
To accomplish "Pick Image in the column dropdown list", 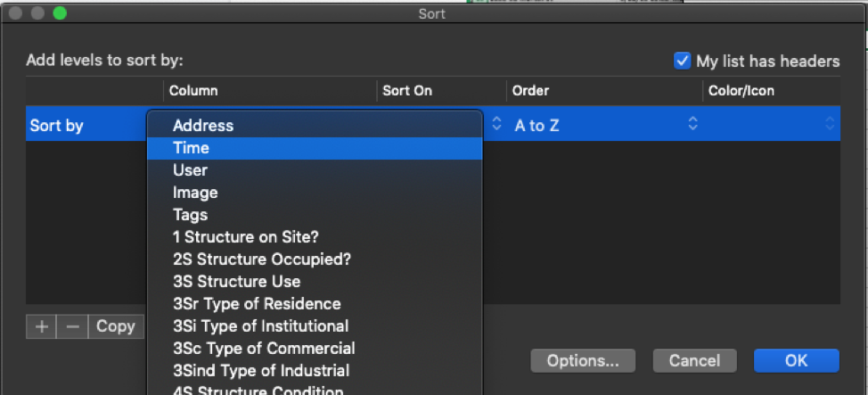I will (195, 193).
